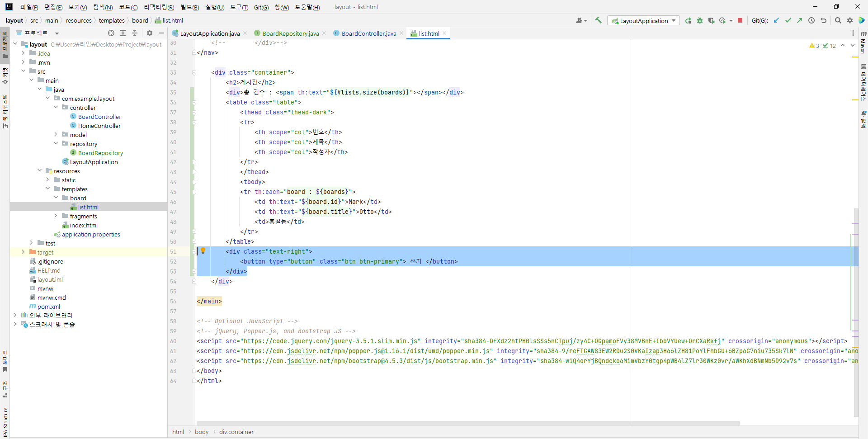The width and height of the screenshot is (868, 439).
Task: Open the 리팩터링(R) menu
Action: [x=159, y=7]
